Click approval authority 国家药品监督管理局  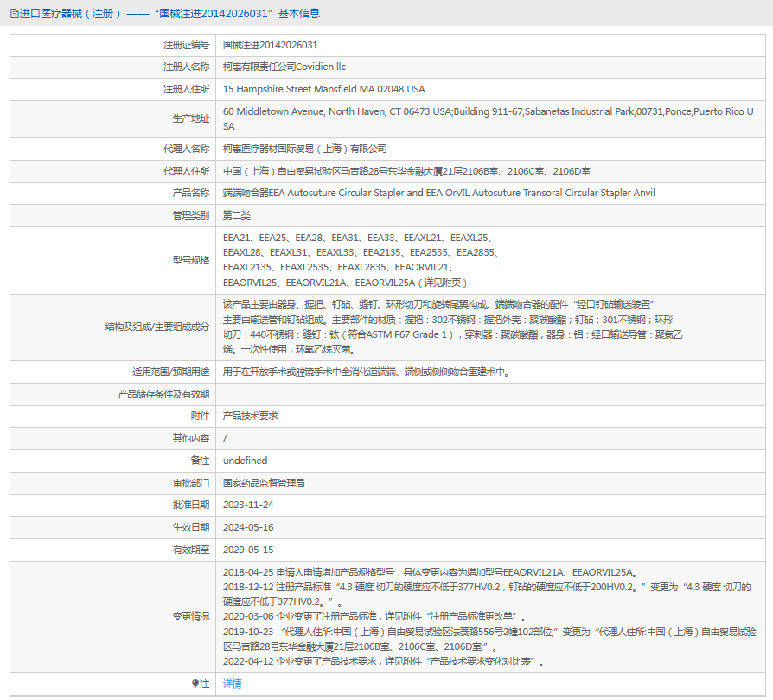coord(264,483)
